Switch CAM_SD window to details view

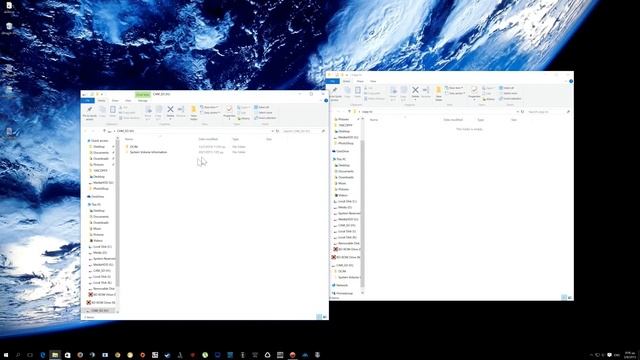(x=319, y=317)
